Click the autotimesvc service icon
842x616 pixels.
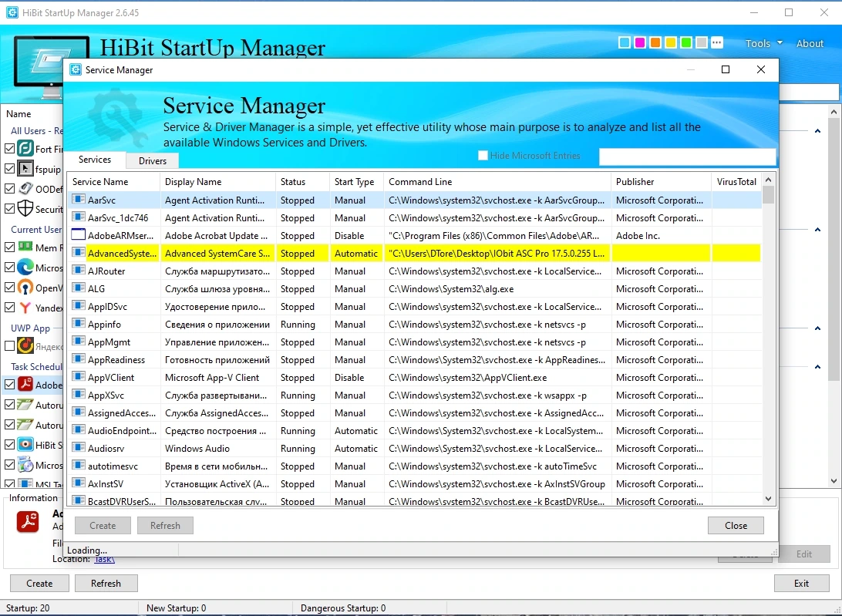click(x=79, y=466)
